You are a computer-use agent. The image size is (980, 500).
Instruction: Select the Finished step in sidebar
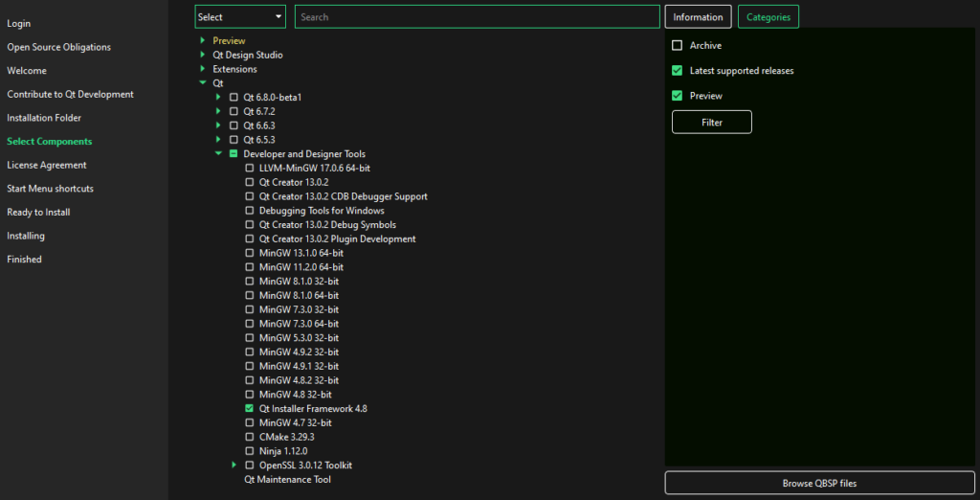24,259
